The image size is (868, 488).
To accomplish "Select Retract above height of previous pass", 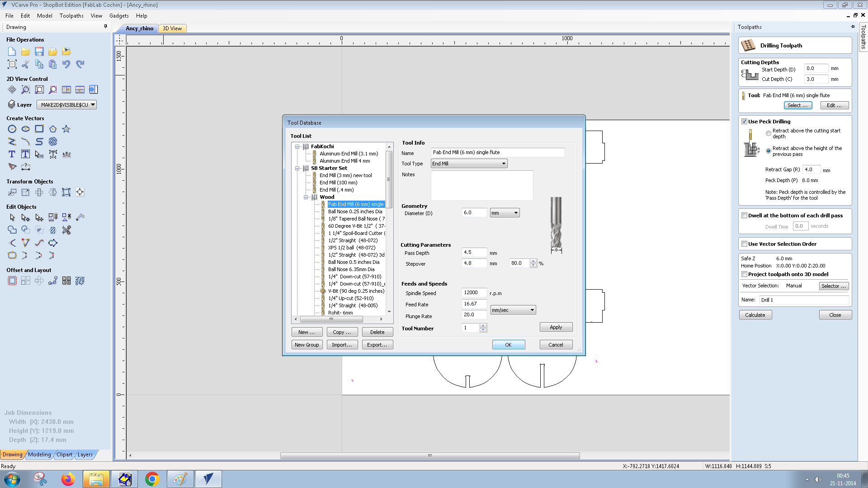I will (769, 151).
